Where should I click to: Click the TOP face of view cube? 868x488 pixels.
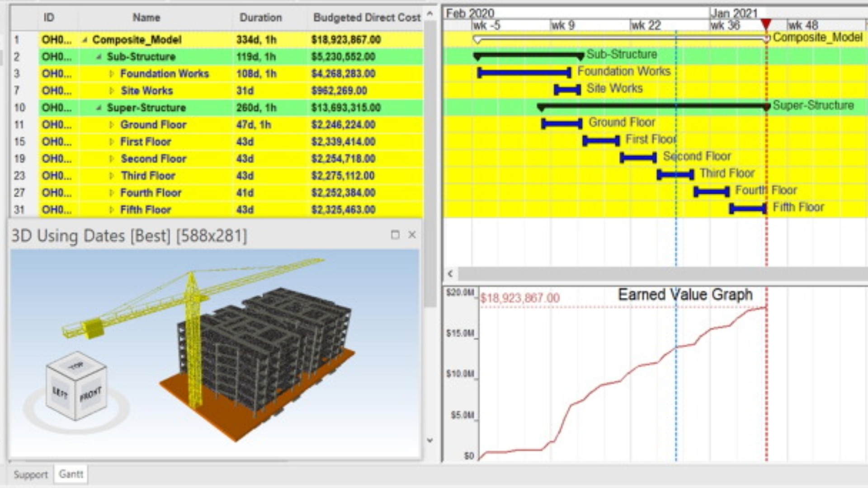[76, 366]
